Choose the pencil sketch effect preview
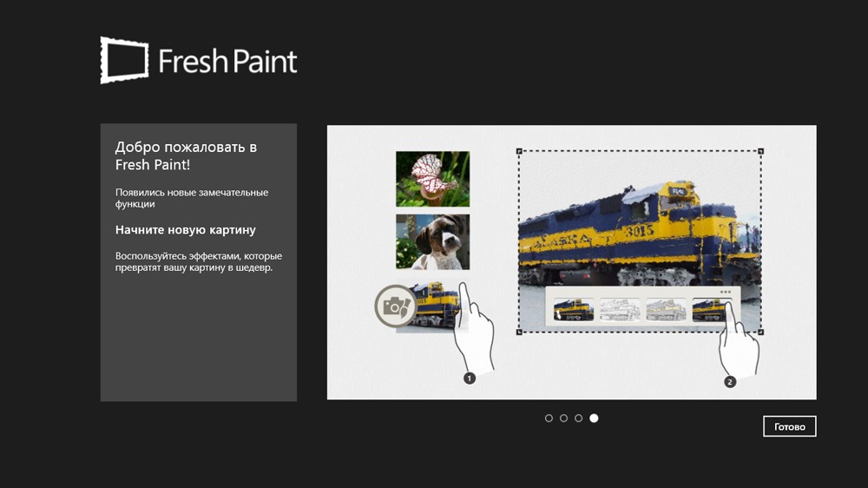The image size is (868, 488). pos(620,310)
